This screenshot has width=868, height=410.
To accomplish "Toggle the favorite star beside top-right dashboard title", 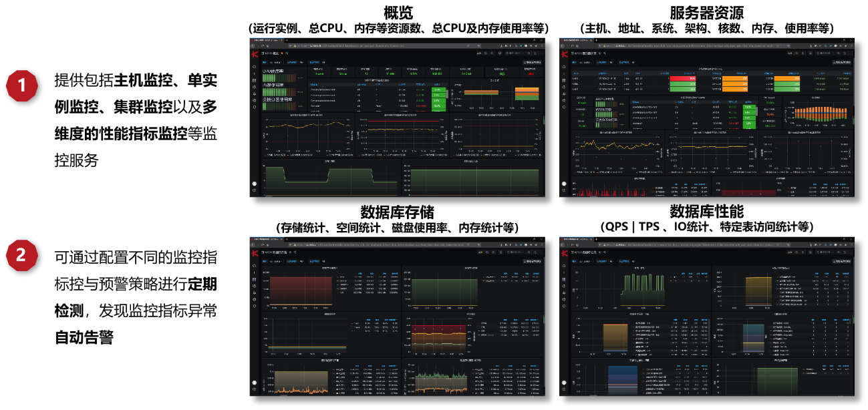I will coord(599,53).
